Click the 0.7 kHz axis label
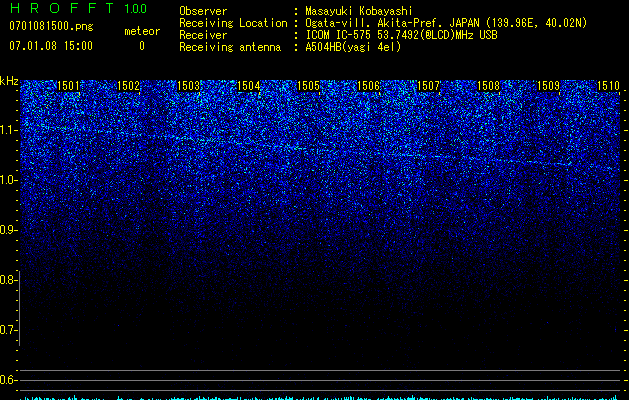This screenshot has height=400, width=629. pyautogui.click(x=8, y=330)
